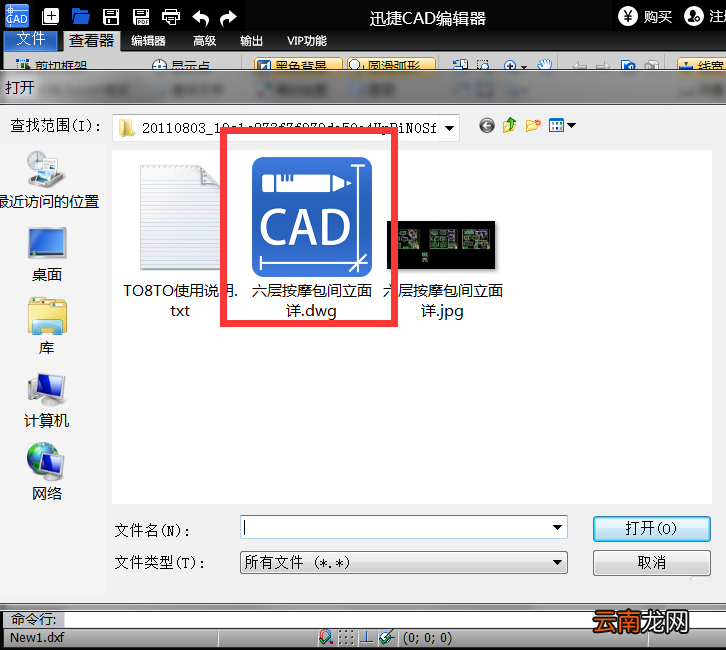The width and height of the screenshot is (726, 650).
Task: Click into the 文件名 input field
Action: [396, 527]
